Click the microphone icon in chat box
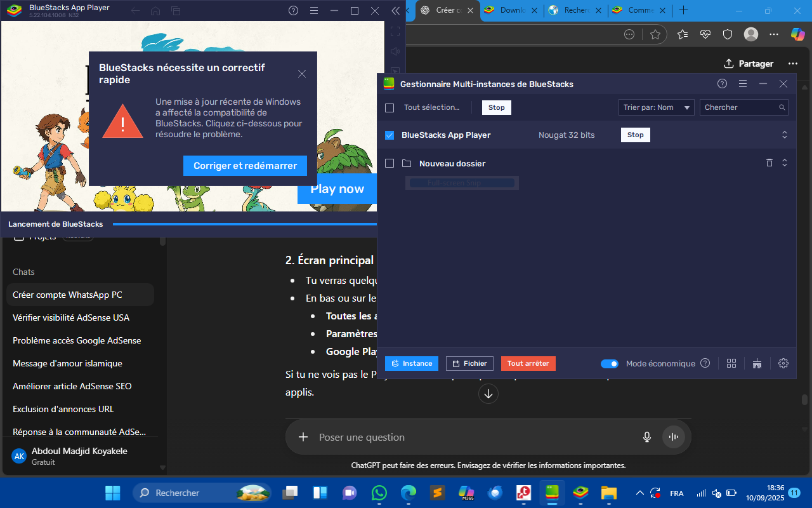Viewport: 812px width, 508px height. pyautogui.click(x=646, y=437)
